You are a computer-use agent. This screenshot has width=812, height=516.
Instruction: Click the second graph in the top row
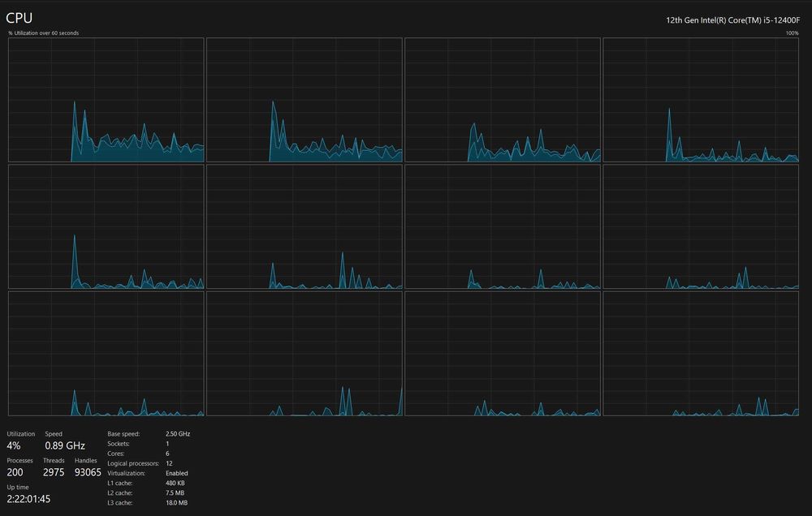(304, 100)
